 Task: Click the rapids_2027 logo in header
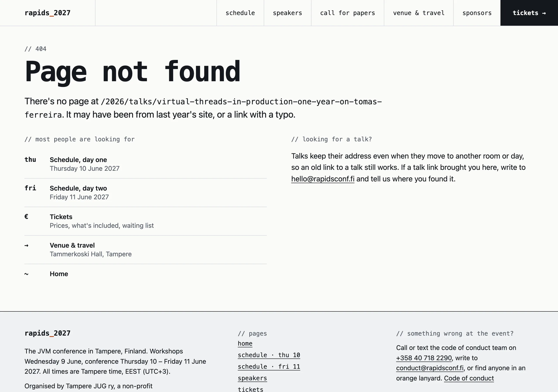(x=48, y=13)
